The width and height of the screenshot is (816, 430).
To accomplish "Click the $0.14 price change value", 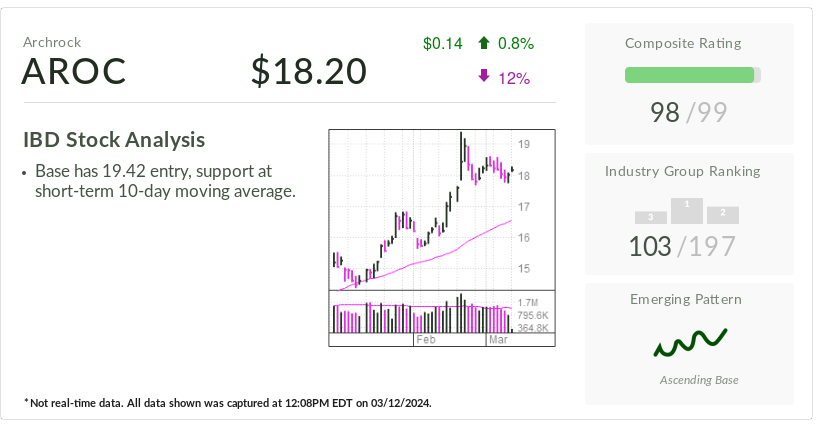I will click(x=443, y=43).
